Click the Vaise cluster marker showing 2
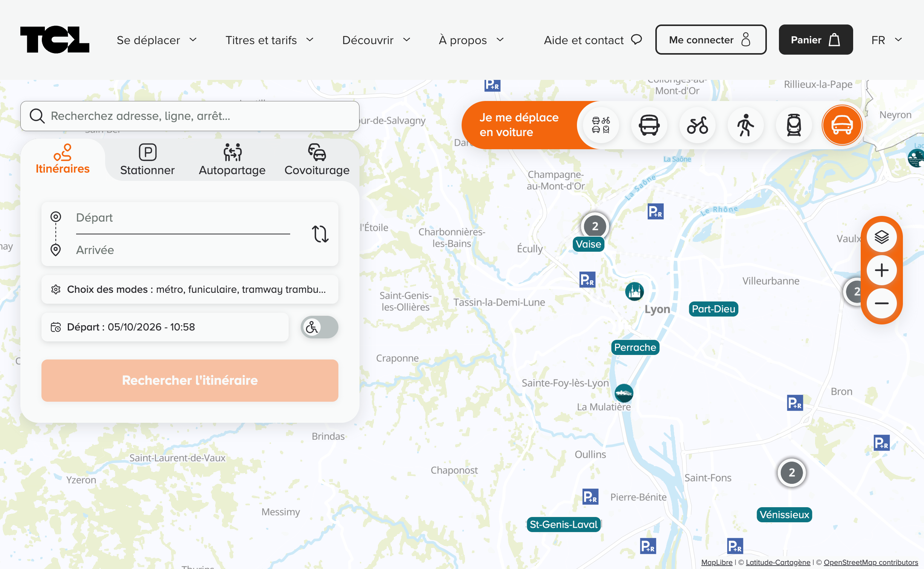Screen dimensions: 924x569 coord(595,226)
